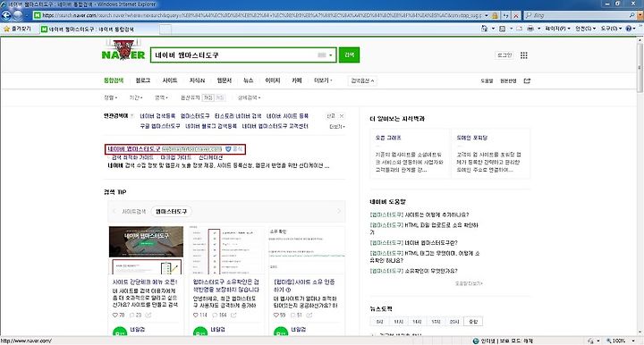The width and height of the screenshot is (644, 345).
Task: Expand the 더보기 tab dropdown
Action: tap(323, 80)
